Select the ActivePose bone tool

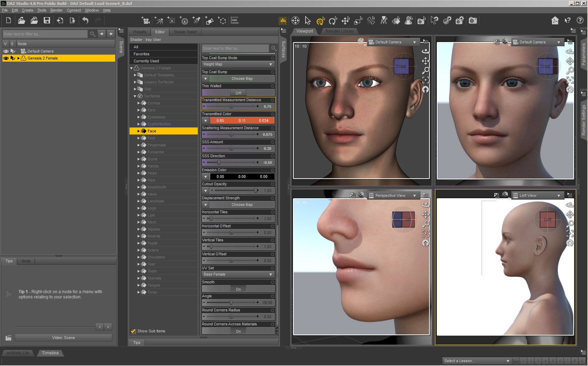[x=371, y=21]
